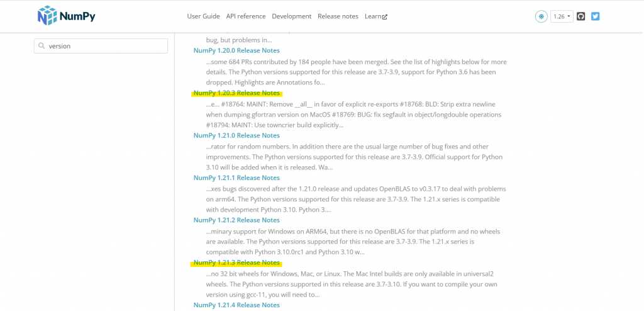Click the snippet starting "...minary support for Windows"
This screenshot has width=644, height=311.
pyautogui.click(x=353, y=242)
